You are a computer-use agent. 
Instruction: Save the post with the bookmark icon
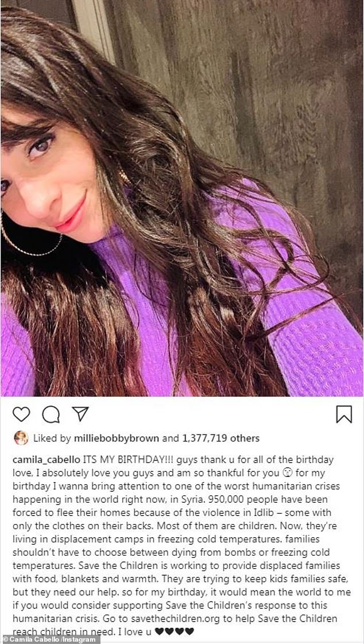[x=343, y=414]
